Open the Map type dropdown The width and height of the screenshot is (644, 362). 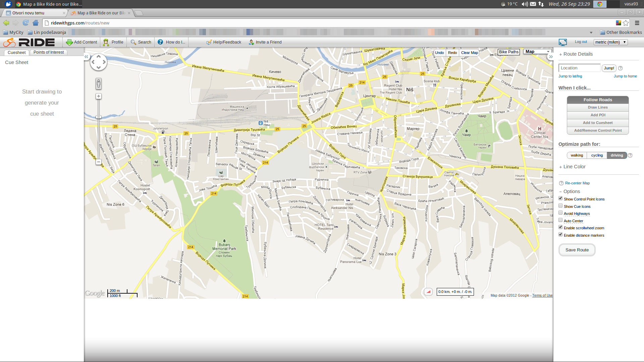coord(537,52)
